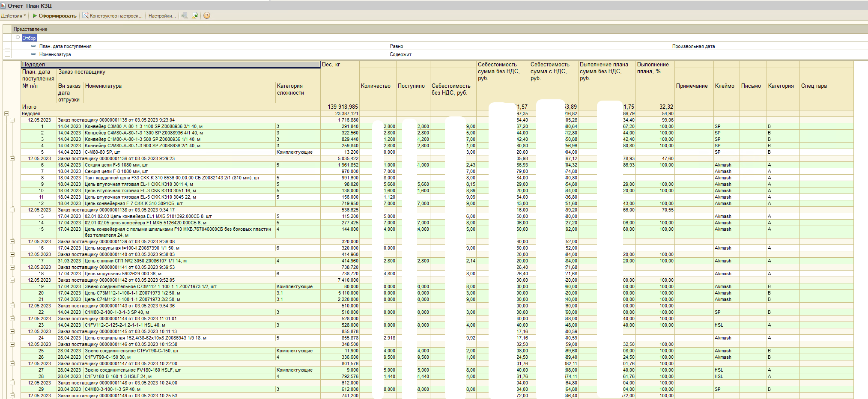Select the 'Отбор' tree node
The image size is (868, 399).
(29, 38)
